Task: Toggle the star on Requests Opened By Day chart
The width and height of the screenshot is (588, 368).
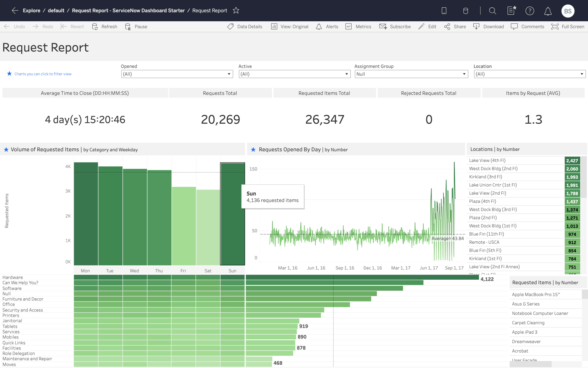Action: [253, 149]
